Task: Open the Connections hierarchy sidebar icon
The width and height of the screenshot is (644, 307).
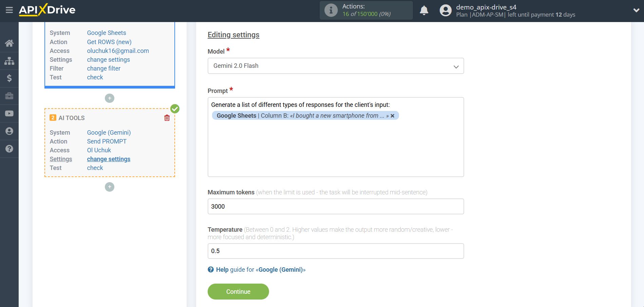Action: point(9,61)
